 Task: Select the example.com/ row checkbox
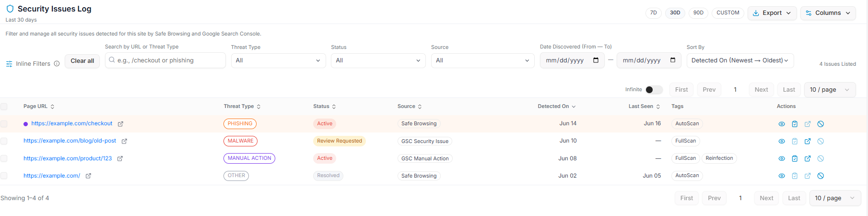[x=4, y=176]
